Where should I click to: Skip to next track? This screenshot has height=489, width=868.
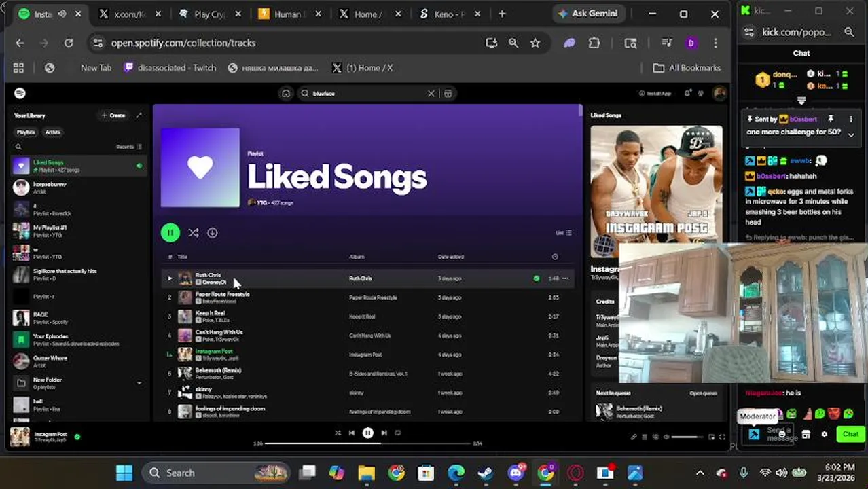click(x=384, y=433)
